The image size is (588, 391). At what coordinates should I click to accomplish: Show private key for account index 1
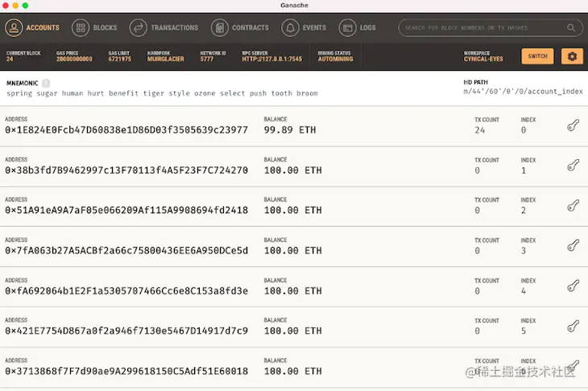(573, 165)
